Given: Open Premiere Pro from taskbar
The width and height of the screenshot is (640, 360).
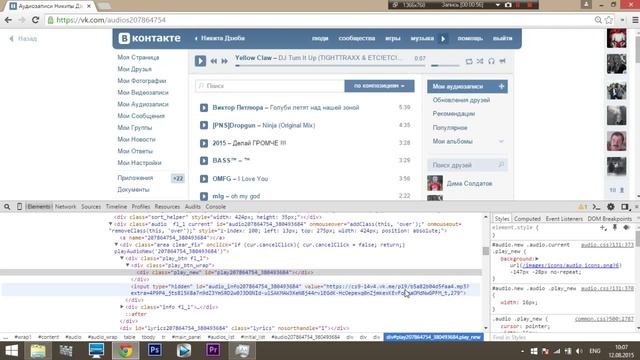Looking at the screenshot, I should [213, 350].
